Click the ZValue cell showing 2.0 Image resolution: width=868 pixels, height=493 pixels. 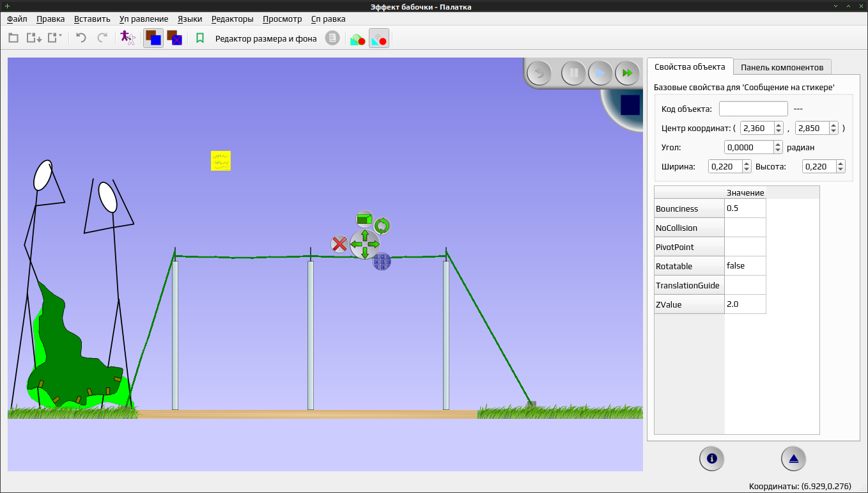(745, 304)
